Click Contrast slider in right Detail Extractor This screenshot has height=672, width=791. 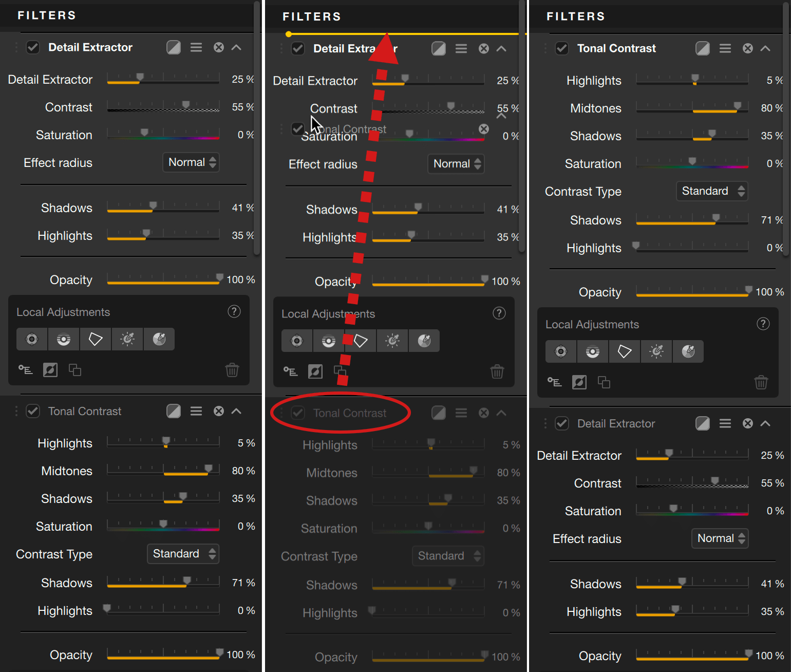(692, 483)
